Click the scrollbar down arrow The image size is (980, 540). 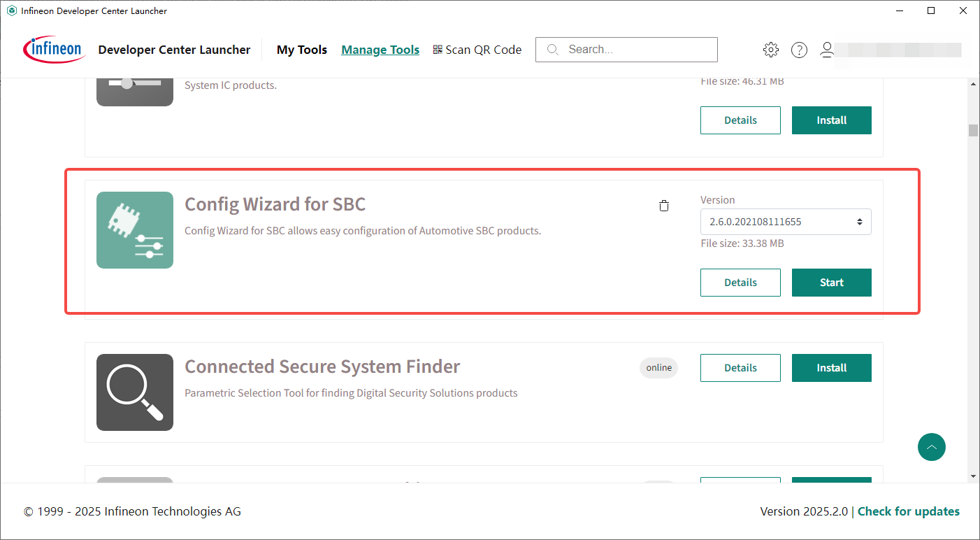coord(973,476)
